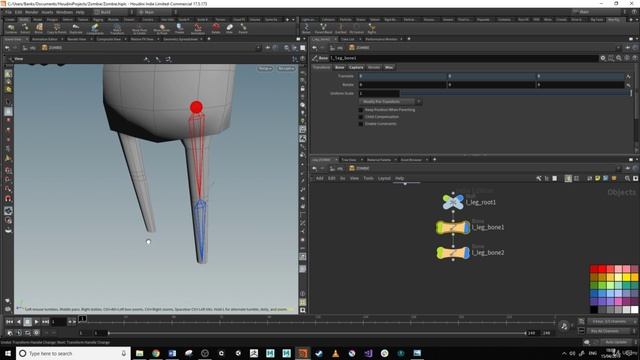
Task: Open the File menu
Action: click(x=9, y=12)
